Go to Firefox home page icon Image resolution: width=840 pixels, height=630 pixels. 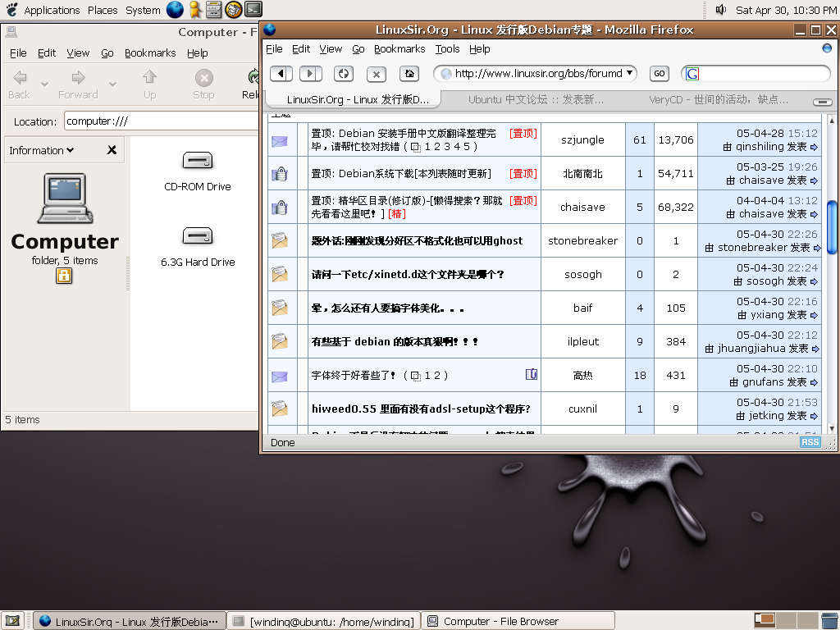pos(409,73)
